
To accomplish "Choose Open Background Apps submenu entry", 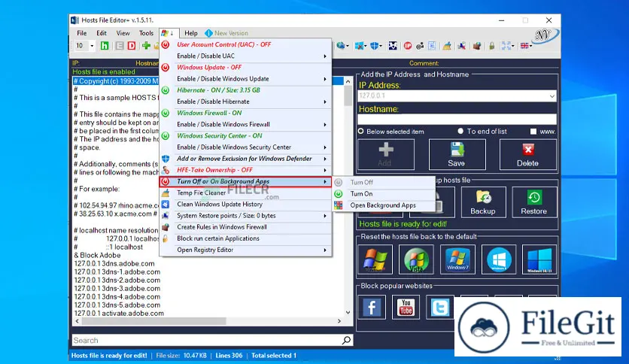I will pyautogui.click(x=384, y=205).
